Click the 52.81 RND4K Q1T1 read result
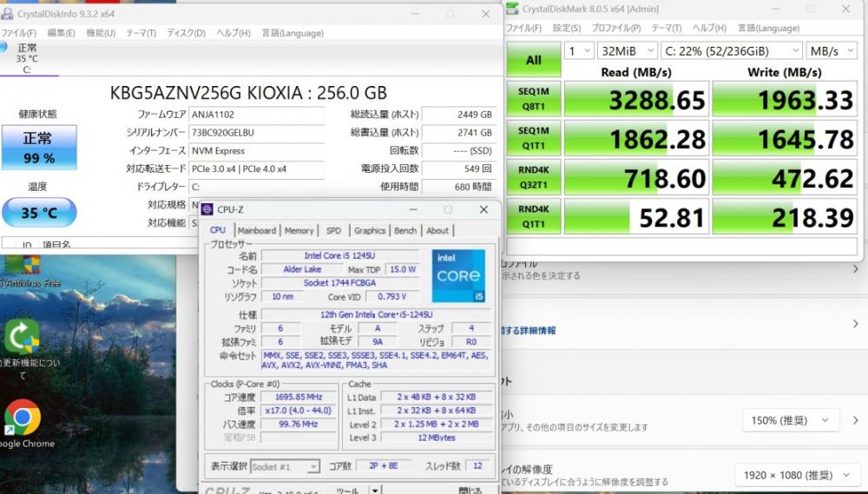 [636, 216]
